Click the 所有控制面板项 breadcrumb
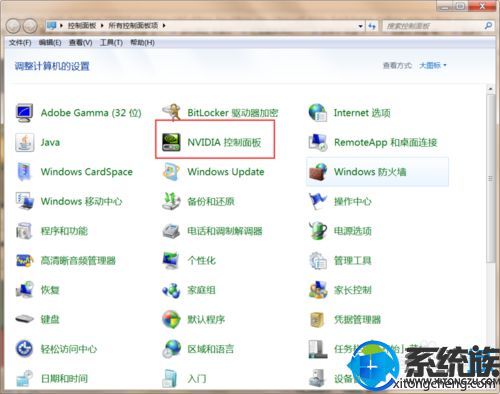This screenshot has width=500, height=394. coord(133,25)
